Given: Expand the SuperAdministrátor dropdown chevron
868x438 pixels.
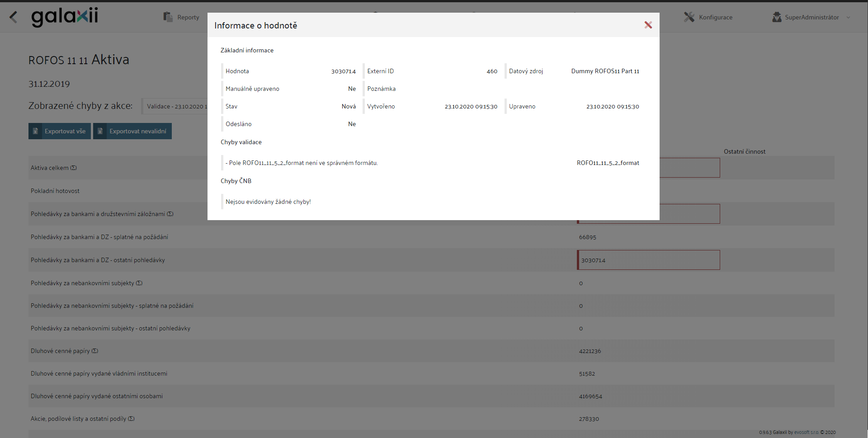Looking at the screenshot, I should click(x=848, y=18).
